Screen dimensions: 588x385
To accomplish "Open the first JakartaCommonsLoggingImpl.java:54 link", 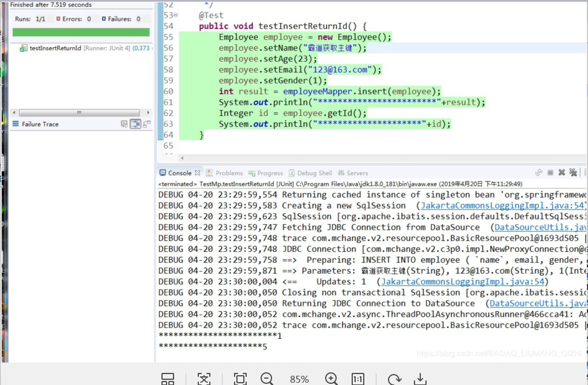I will [x=502, y=205].
